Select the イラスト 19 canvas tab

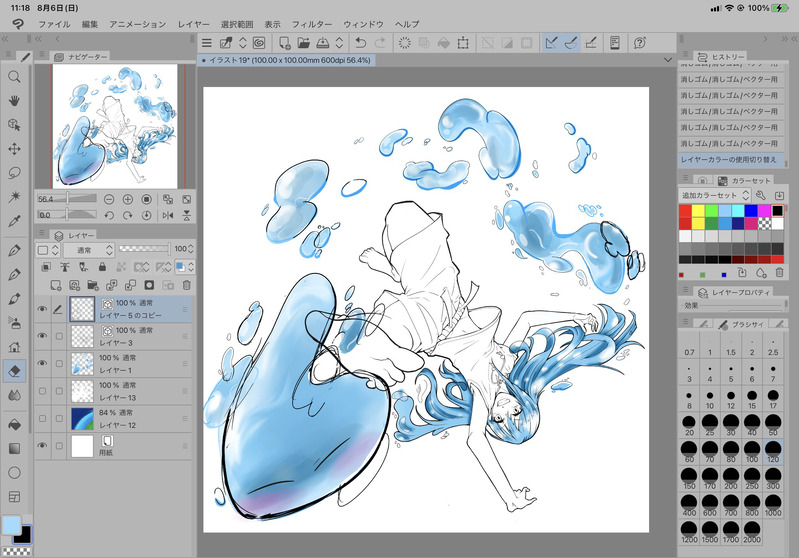point(286,60)
